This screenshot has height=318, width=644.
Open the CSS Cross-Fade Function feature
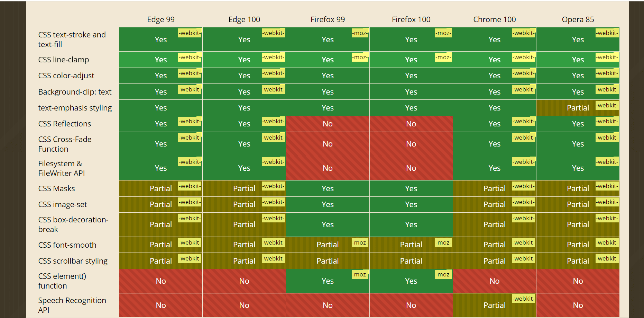[x=65, y=144]
